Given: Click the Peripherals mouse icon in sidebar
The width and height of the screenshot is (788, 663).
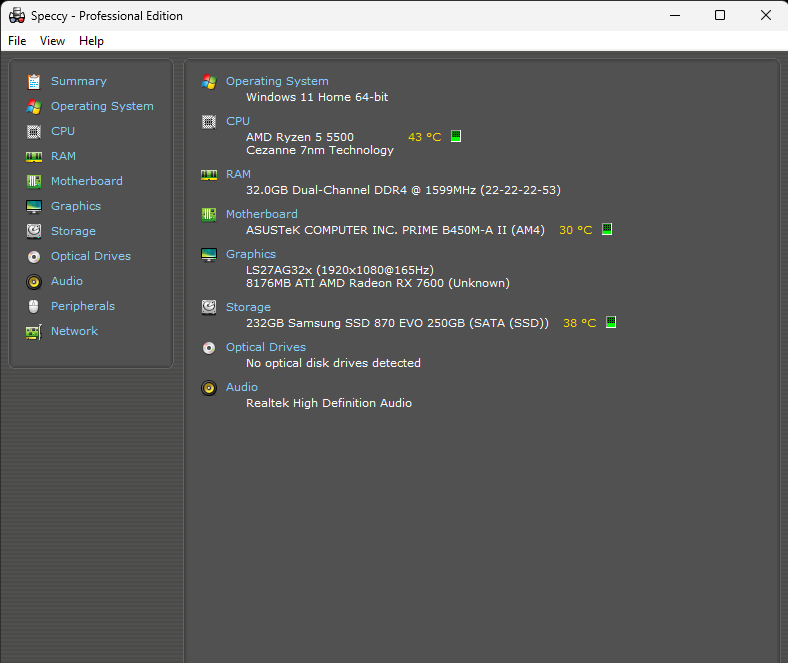Looking at the screenshot, I should [x=34, y=306].
